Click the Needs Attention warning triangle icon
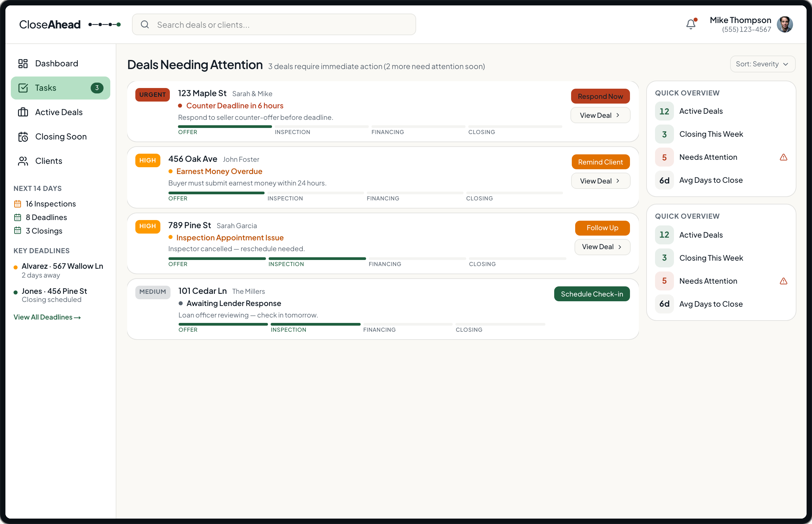 click(x=783, y=157)
